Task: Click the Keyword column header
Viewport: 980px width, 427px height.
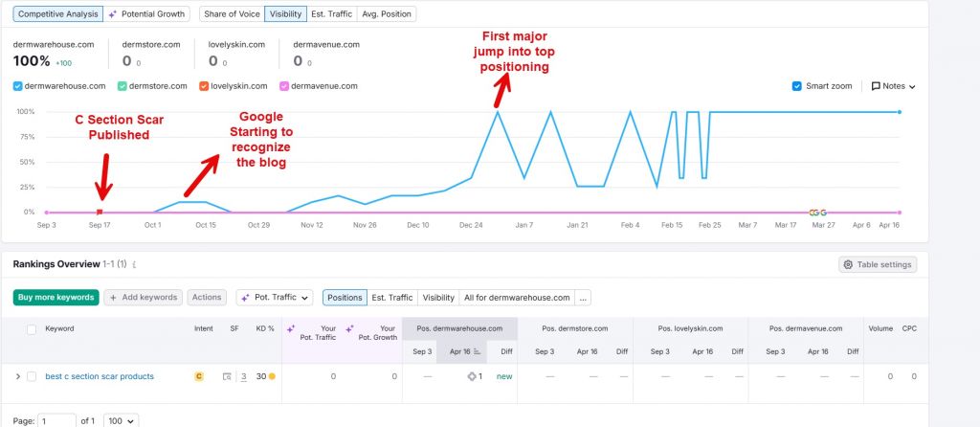Action: (x=59, y=328)
